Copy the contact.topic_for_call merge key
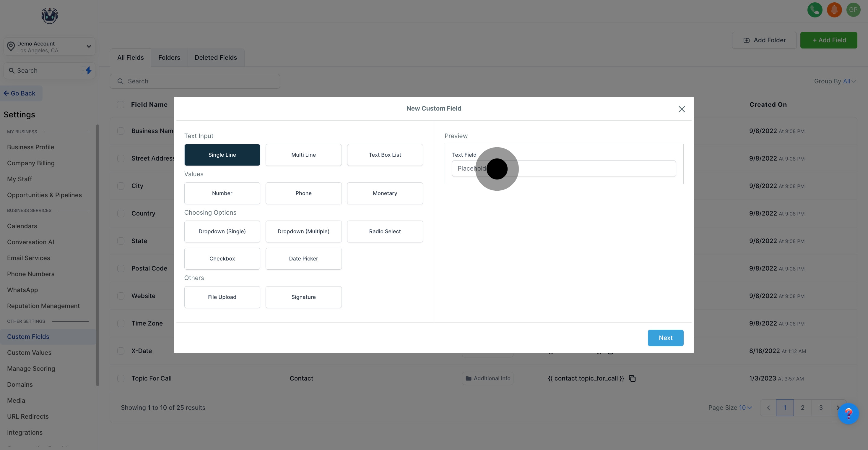This screenshot has height=450, width=868. 632,378
